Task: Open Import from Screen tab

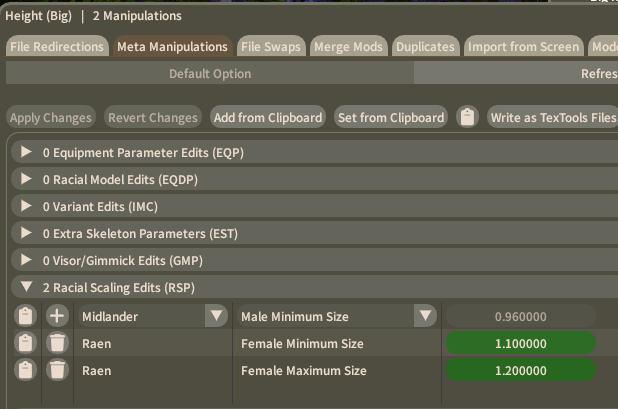Action: coord(524,46)
